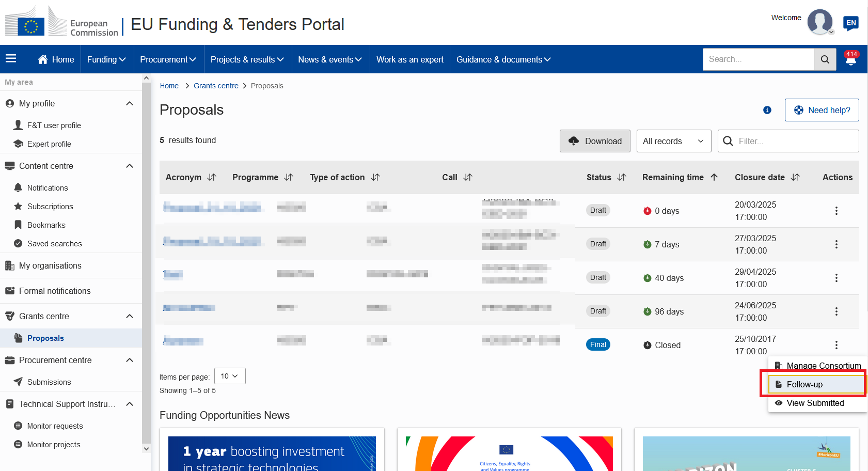The width and height of the screenshot is (868, 471).
Task: Sort by Programme column arrows
Action: [x=289, y=177]
